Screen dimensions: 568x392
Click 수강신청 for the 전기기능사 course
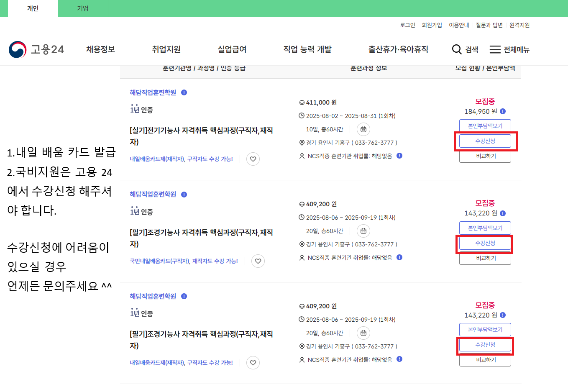click(x=485, y=141)
